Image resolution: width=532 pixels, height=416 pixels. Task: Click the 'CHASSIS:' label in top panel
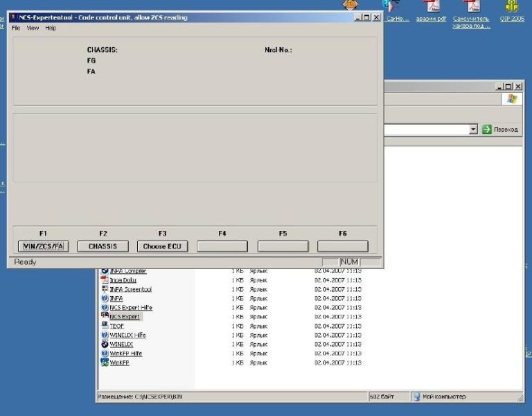tap(102, 50)
